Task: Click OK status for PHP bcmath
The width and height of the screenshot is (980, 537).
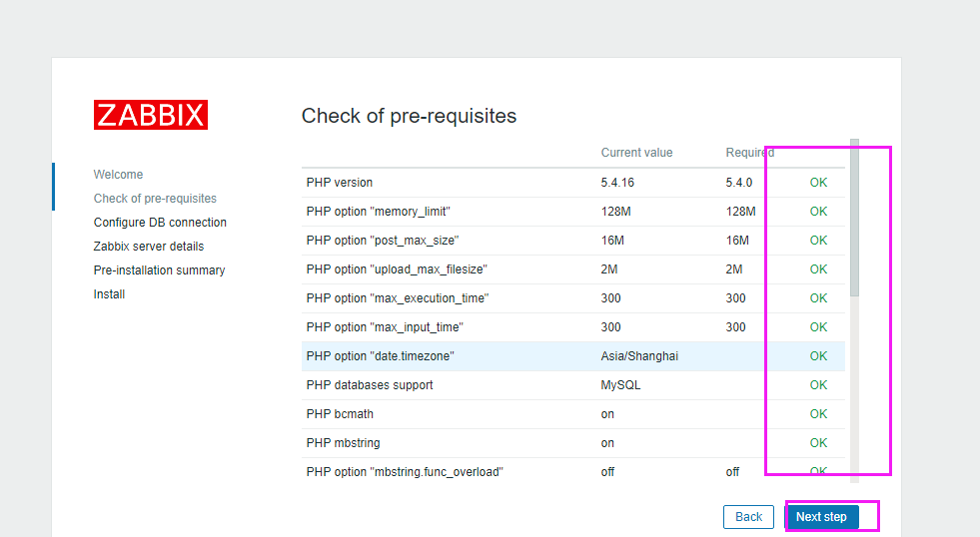Action: 818,414
